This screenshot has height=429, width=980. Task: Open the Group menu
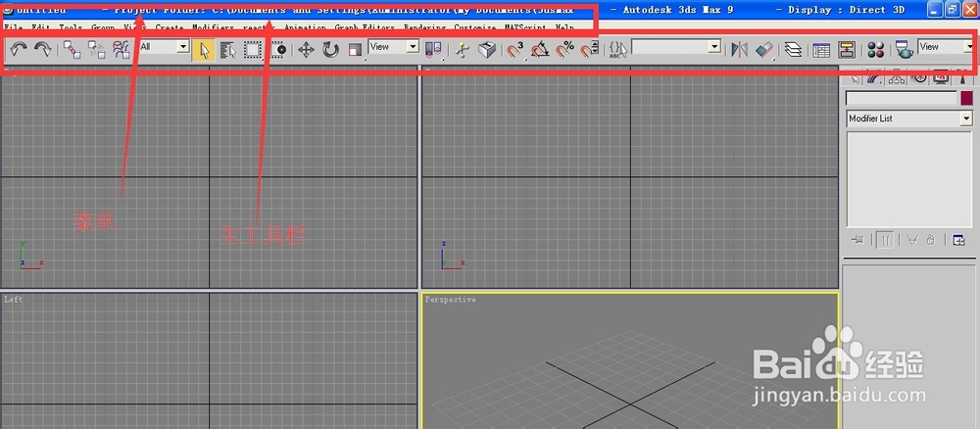point(103,28)
